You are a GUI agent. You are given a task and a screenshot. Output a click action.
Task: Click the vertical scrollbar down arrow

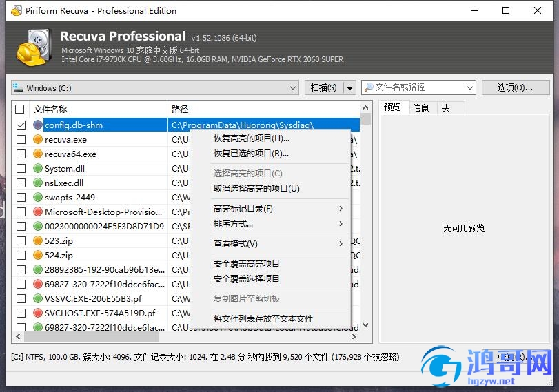[365, 325]
